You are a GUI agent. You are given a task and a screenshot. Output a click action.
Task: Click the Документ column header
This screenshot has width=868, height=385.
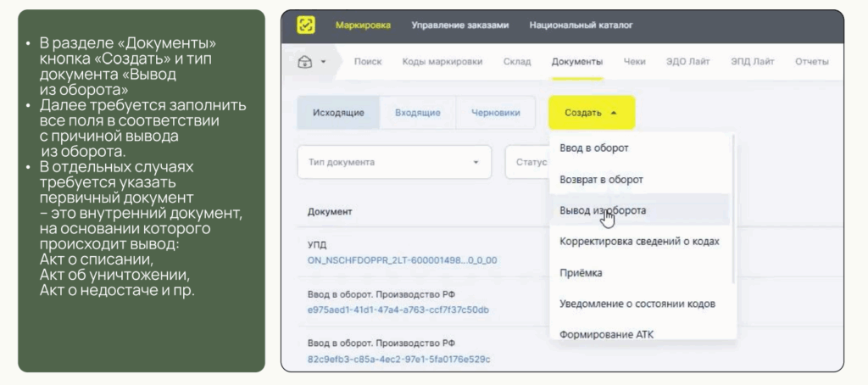(x=330, y=212)
